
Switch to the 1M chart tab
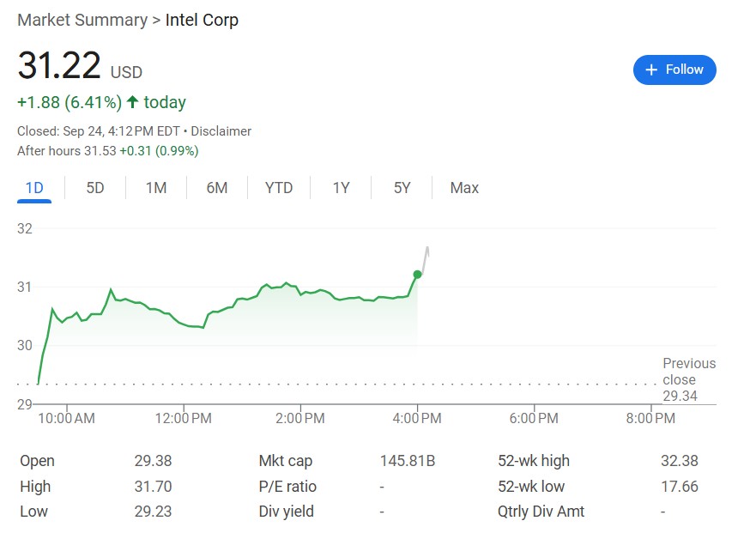156,188
